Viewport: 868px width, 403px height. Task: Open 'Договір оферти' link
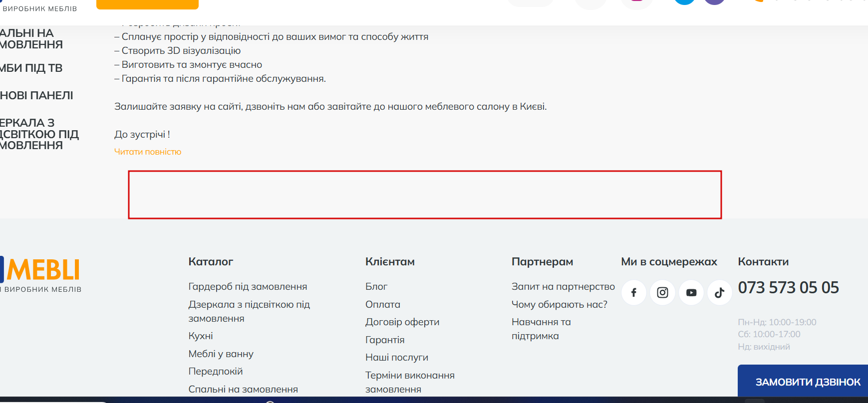(x=402, y=322)
